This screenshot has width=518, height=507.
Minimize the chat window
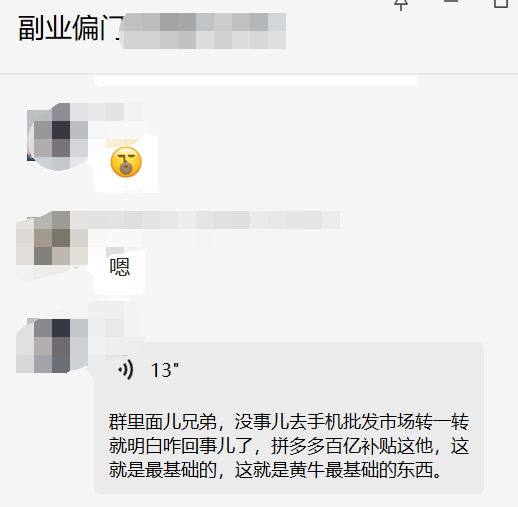click(451, 2)
